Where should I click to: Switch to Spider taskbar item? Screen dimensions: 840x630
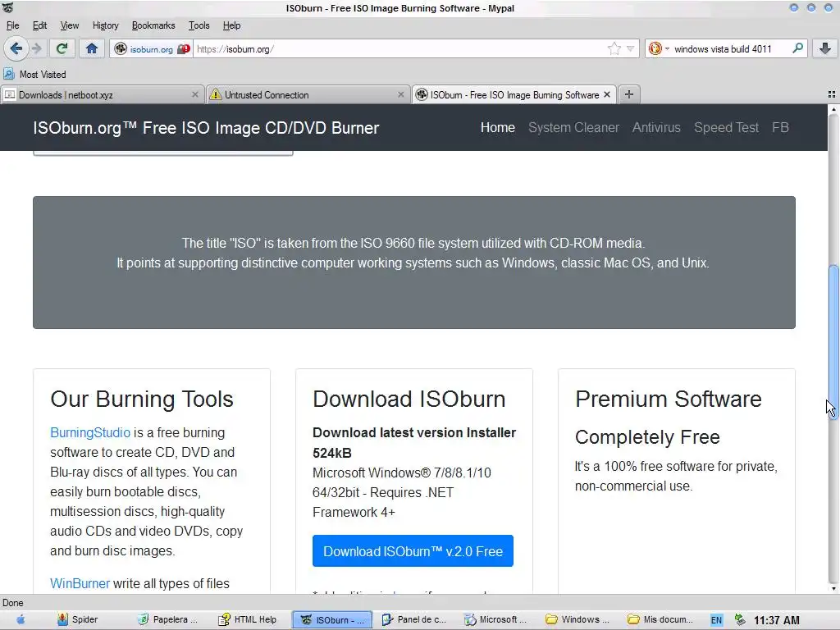[78, 620]
